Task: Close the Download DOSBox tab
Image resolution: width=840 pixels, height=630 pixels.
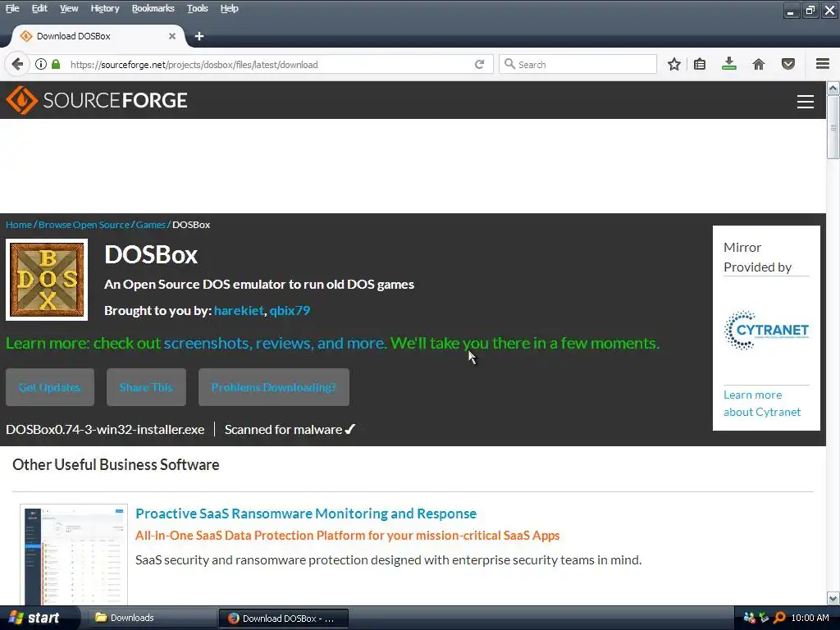Action: (x=172, y=36)
